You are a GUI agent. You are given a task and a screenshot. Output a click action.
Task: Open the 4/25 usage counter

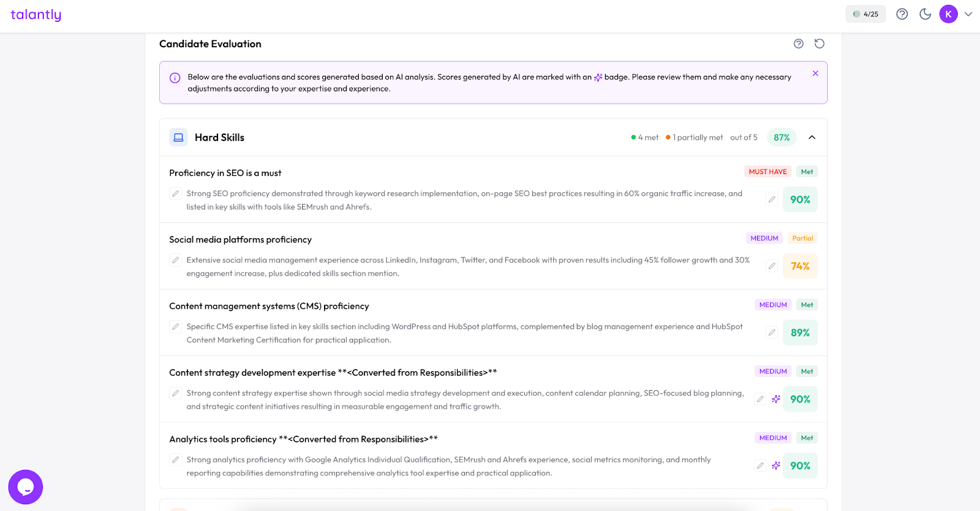(x=865, y=14)
